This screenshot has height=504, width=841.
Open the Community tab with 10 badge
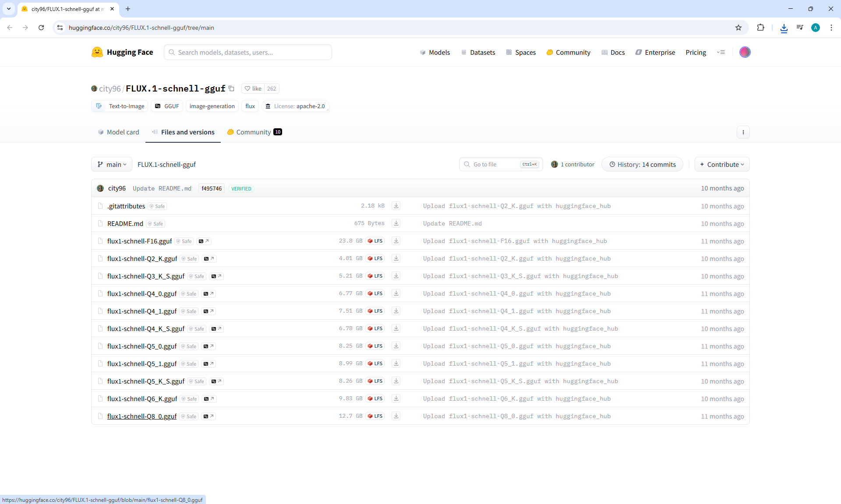tap(254, 132)
